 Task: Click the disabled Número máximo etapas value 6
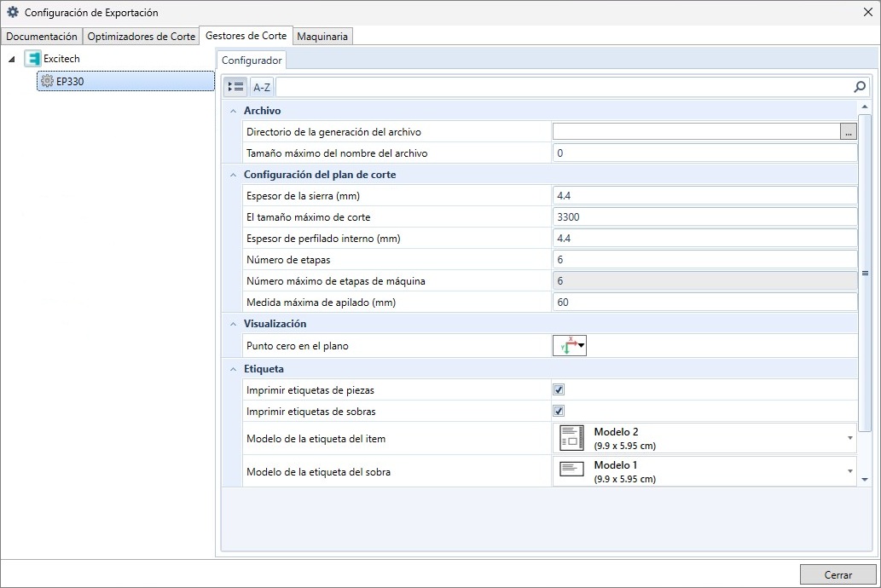point(704,281)
